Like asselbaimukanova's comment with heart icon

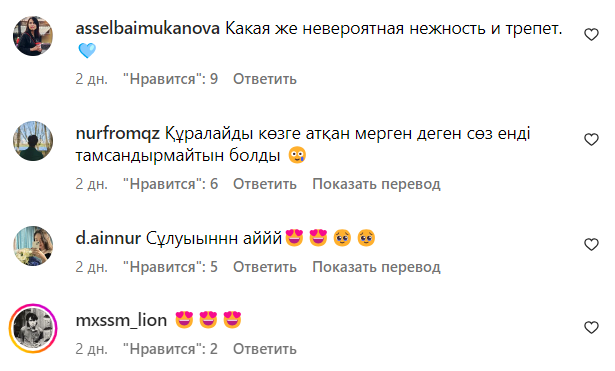[591, 35]
